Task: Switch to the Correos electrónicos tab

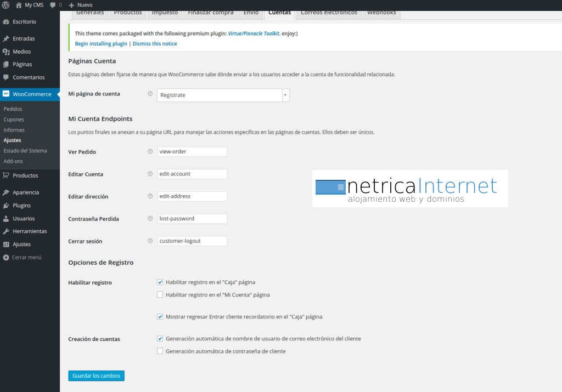Action: [x=329, y=14]
